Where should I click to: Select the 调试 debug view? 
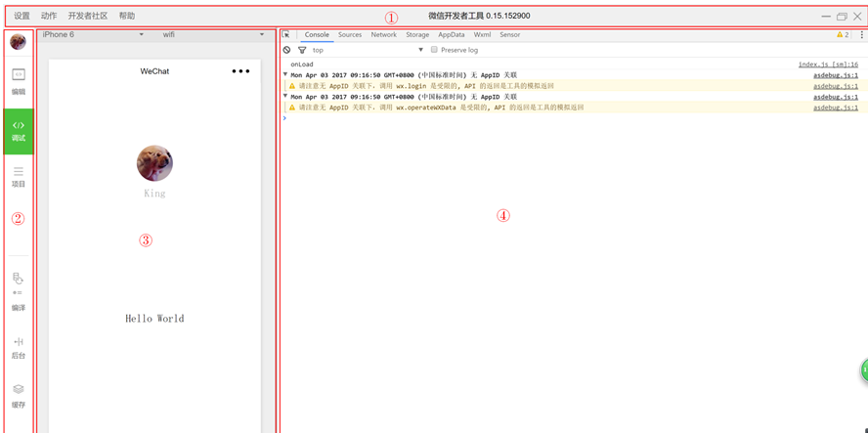click(19, 132)
